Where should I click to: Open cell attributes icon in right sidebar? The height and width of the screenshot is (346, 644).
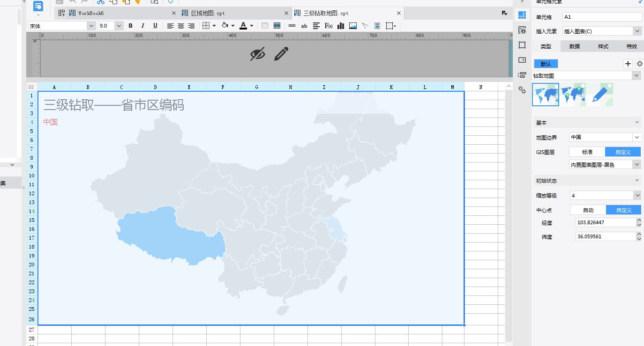tap(522, 30)
